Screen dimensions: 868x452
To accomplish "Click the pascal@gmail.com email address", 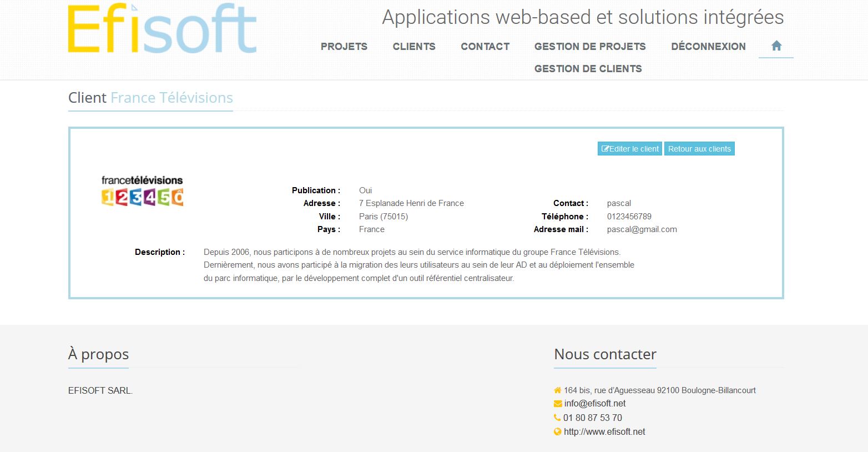I will coord(642,229).
